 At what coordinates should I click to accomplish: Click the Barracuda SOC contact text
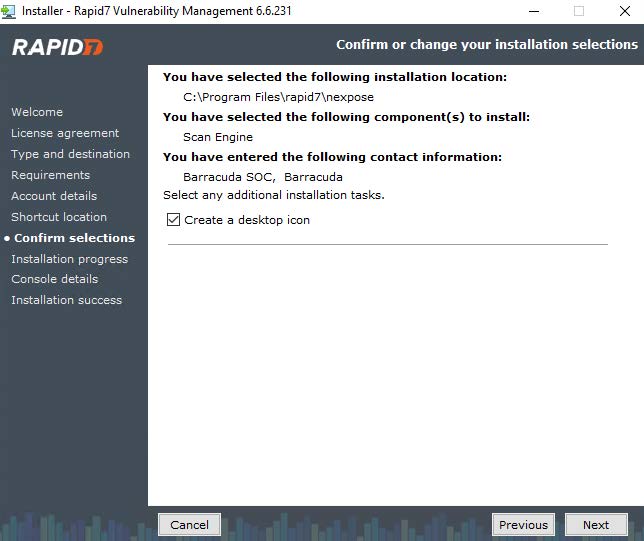(262, 177)
